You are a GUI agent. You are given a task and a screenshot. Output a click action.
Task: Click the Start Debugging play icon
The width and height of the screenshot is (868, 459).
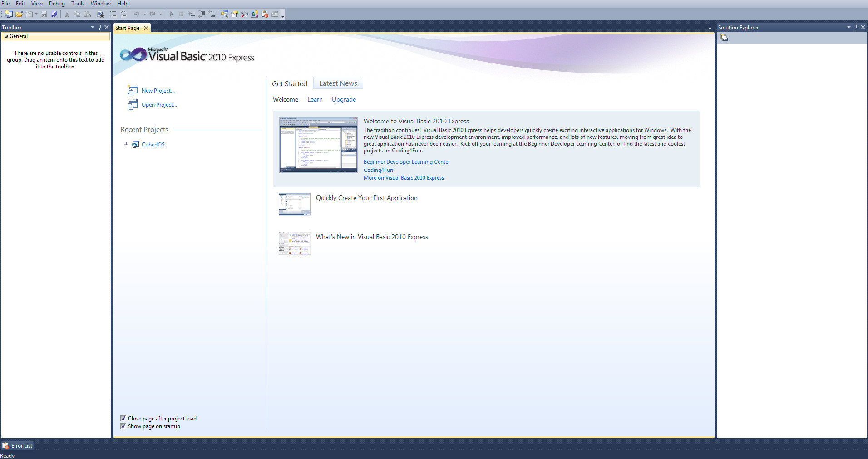pos(171,14)
